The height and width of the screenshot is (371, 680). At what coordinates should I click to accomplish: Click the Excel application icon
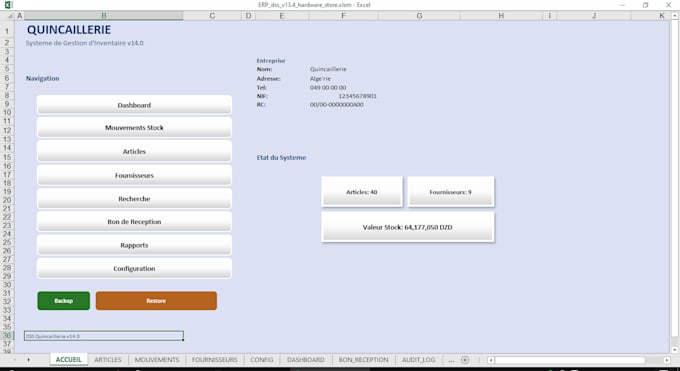pyautogui.click(x=8, y=5)
